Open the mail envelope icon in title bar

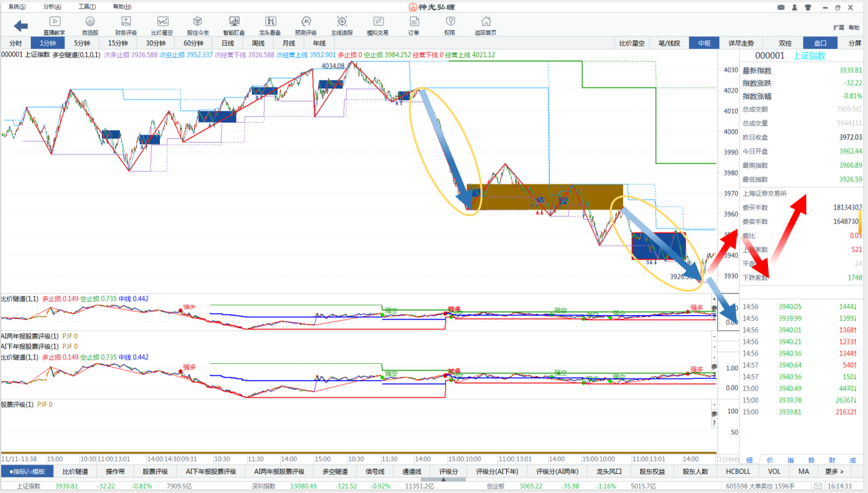(x=781, y=7)
